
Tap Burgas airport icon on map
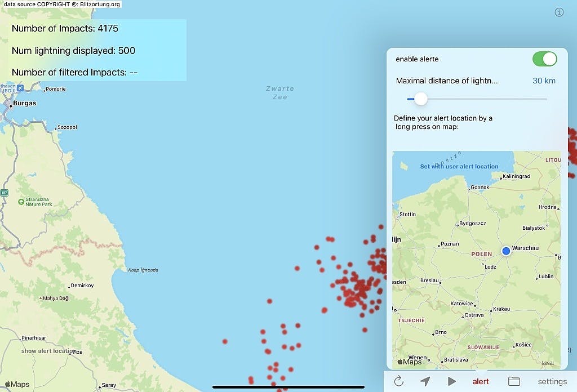click(20, 88)
